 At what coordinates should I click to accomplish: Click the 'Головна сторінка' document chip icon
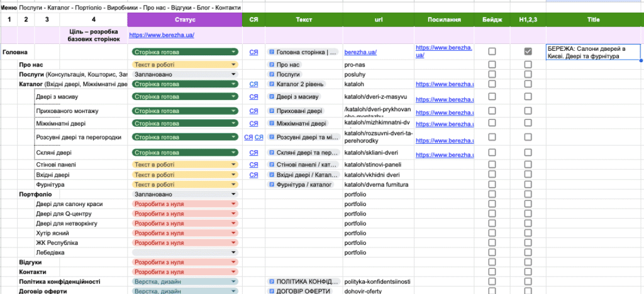pos(272,52)
